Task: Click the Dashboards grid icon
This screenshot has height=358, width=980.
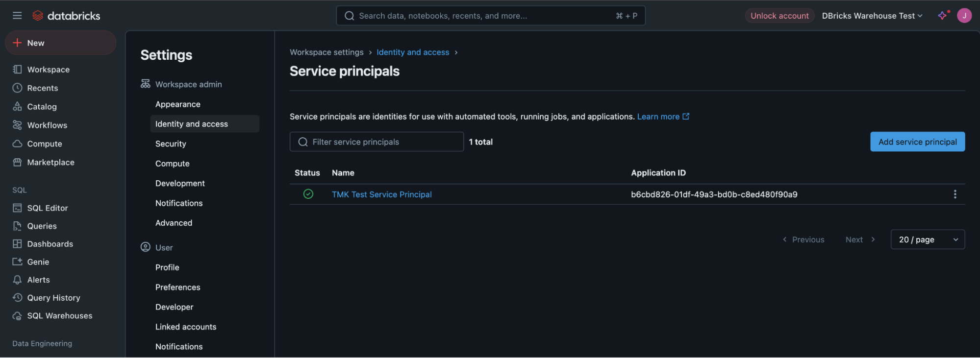Action: 17,244
